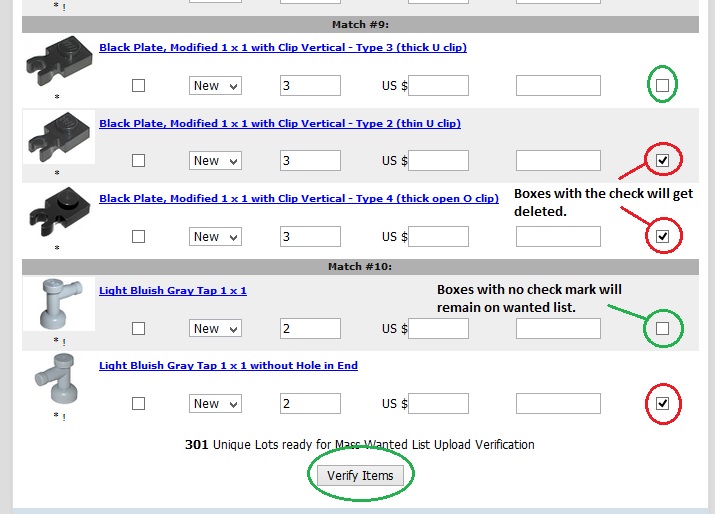Image resolution: width=715 pixels, height=514 pixels.
Task: Click the quantity field for Type 3 thick U clip
Action: [310, 86]
